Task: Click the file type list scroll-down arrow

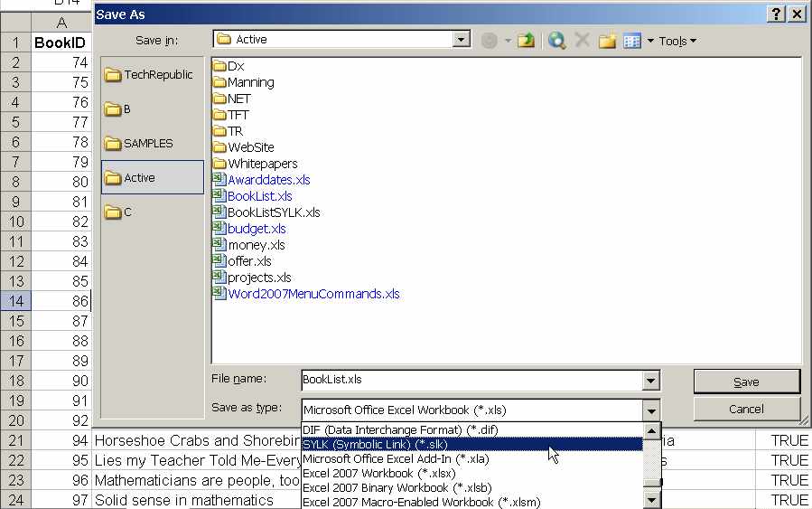Action: [651, 500]
